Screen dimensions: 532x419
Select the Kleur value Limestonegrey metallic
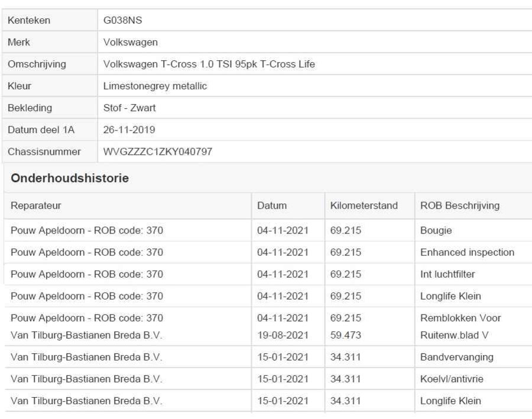[x=155, y=86]
